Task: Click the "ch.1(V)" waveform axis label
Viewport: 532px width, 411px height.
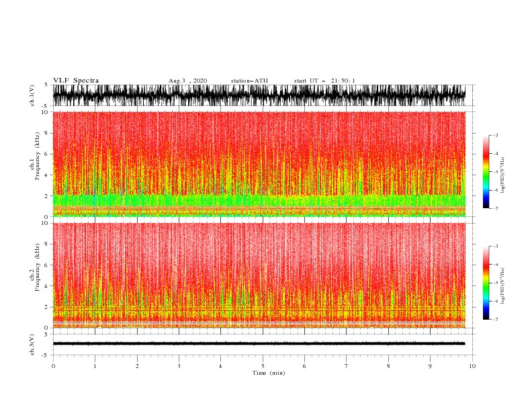Action: pyautogui.click(x=32, y=95)
